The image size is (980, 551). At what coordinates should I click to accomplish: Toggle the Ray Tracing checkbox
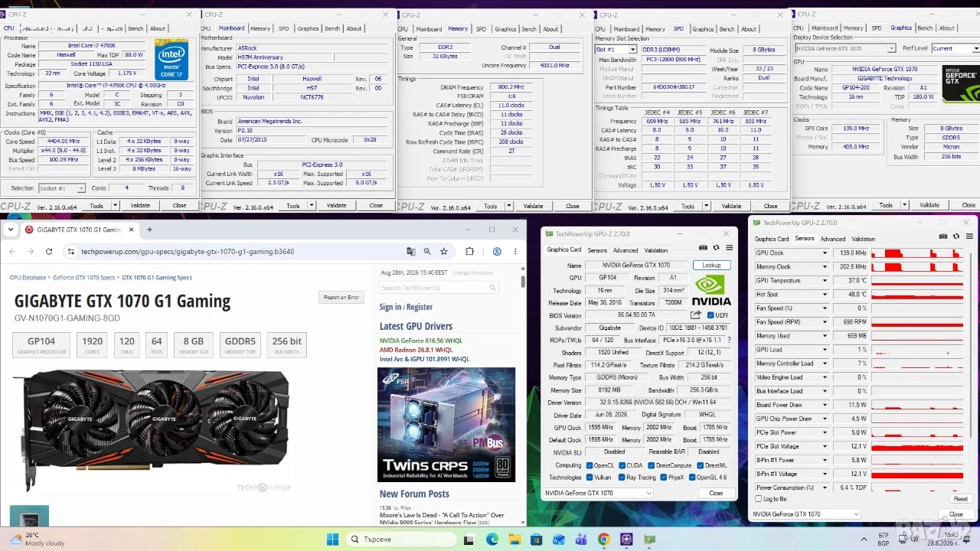click(622, 478)
